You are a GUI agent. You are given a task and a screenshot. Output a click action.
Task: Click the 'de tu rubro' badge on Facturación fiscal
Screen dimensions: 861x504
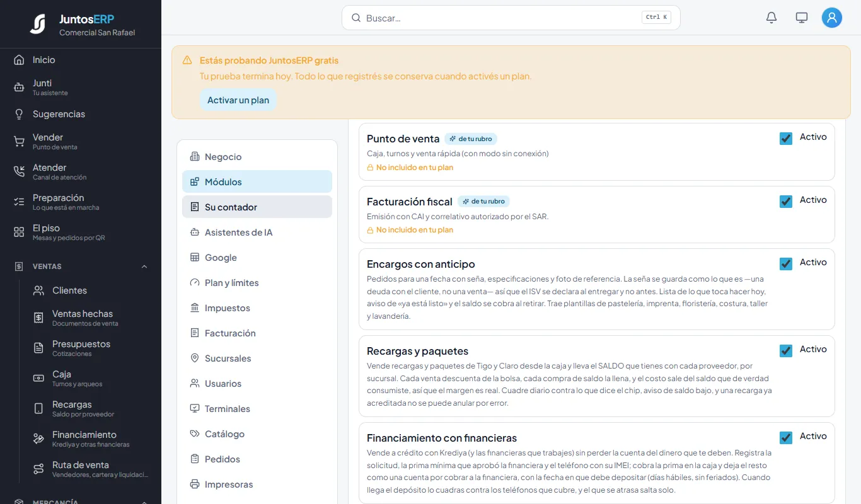click(483, 202)
